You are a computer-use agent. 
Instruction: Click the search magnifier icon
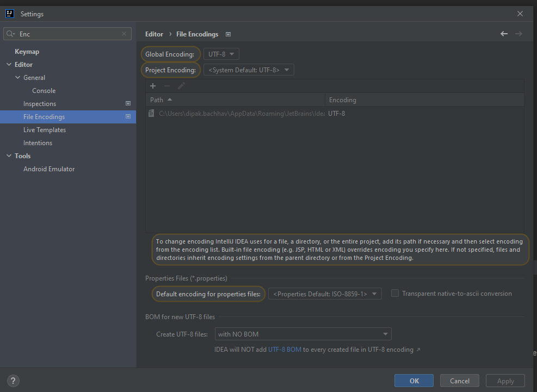[x=10, y=34]
